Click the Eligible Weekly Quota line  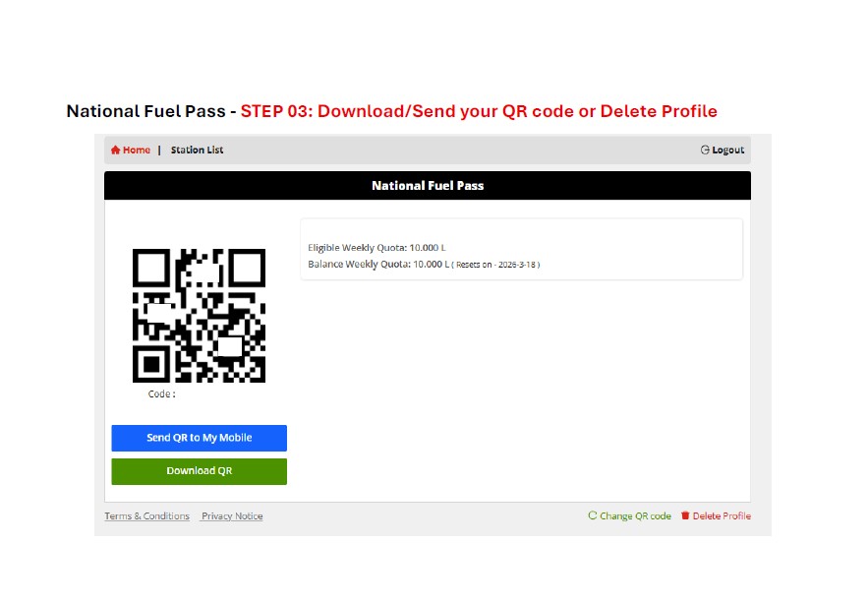coord(376,248)
